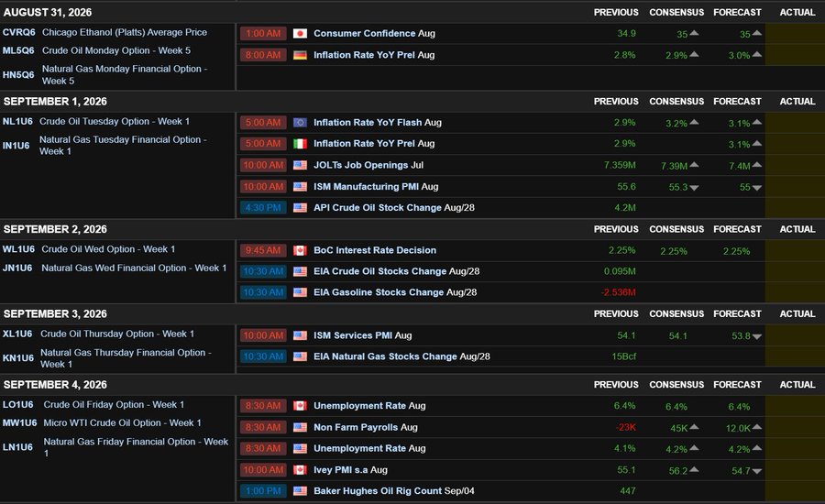Image resolution: width=825 pixels, height=504 pixels.
Task: Click US flag beside JOLTs Job Openings
Action: click(300, 165)
